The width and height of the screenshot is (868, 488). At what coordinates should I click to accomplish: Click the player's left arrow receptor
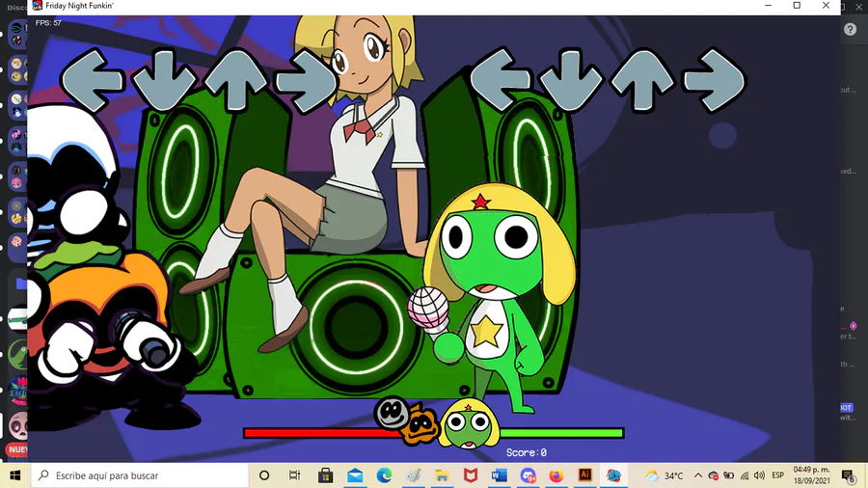pyautogui.click(x=500, y=80)
